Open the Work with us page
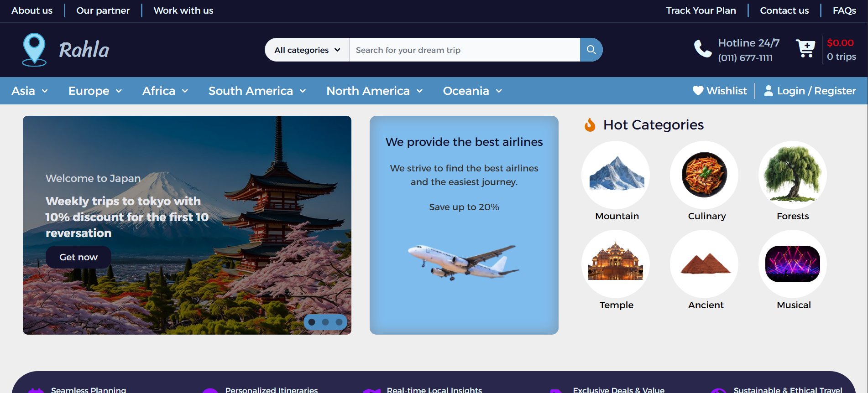 click(x=183, y=10)
